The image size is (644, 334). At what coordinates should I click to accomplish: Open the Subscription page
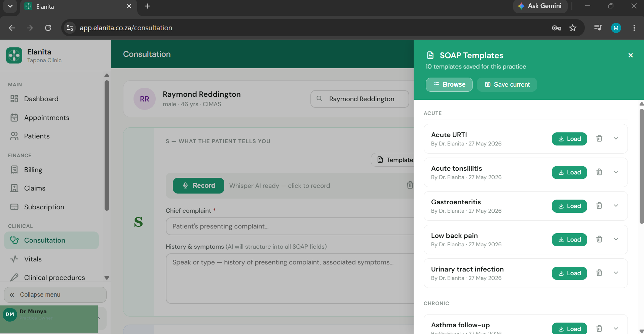point(51,207)
